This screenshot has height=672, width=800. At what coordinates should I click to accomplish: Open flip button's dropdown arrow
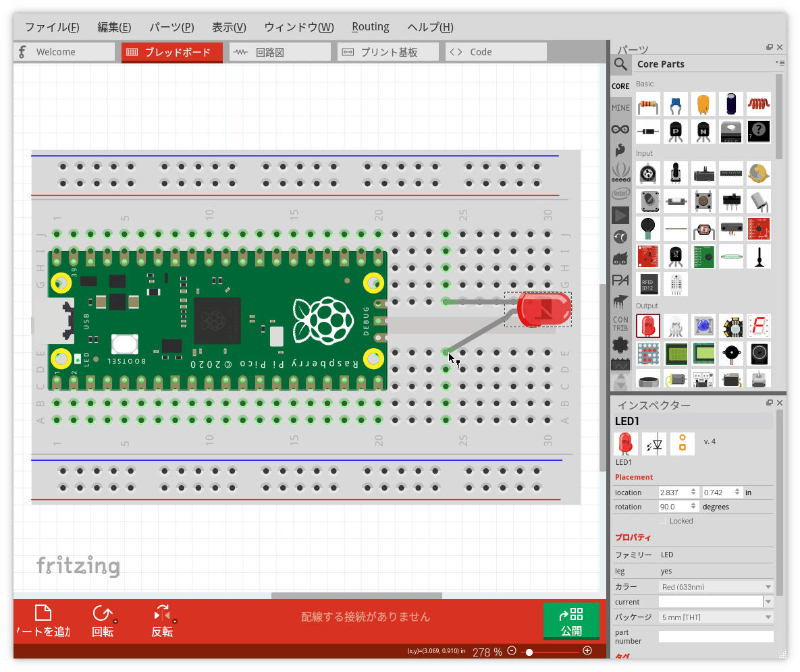click(175, 621)
